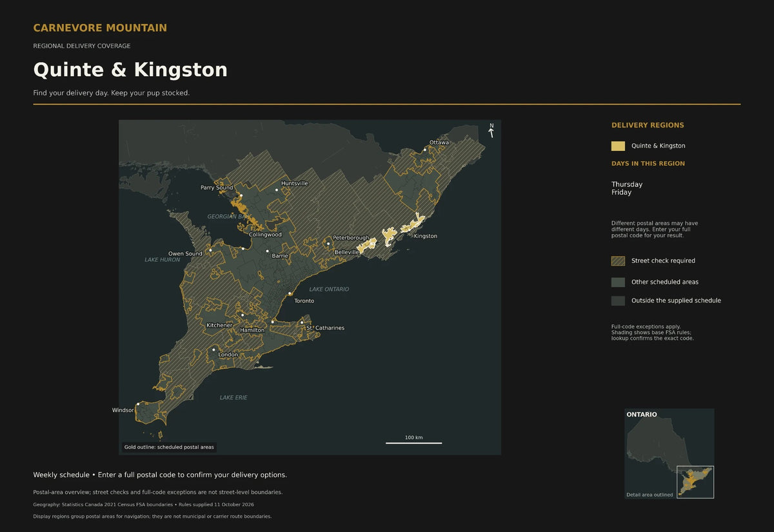774x532 pixels.
Task: Open the Ontario inset overview map
Action: 669,453
